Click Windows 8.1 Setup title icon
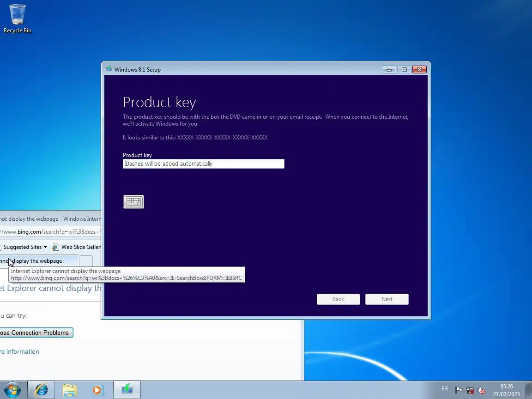Viewport: 532px width, 399px height. 109,69
